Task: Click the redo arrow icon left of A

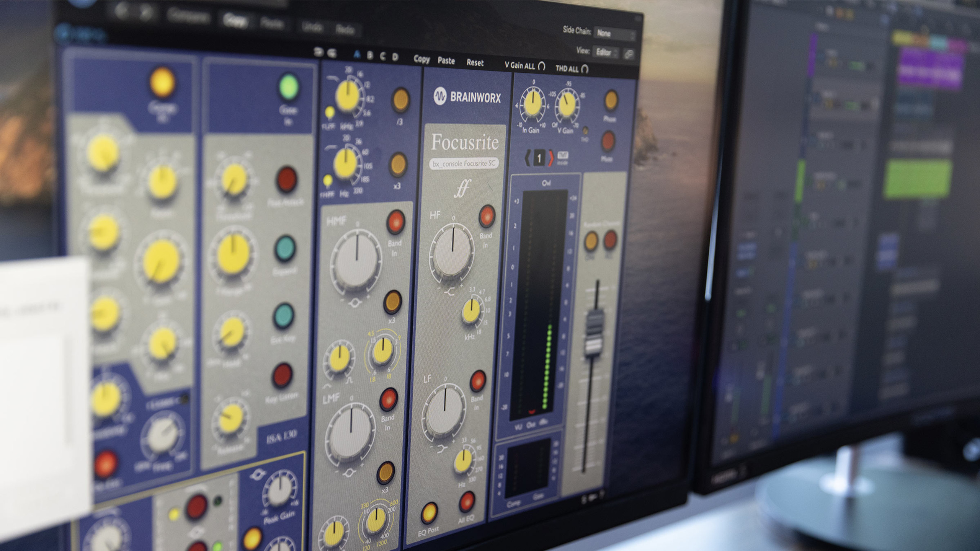Action: [332, 53]
